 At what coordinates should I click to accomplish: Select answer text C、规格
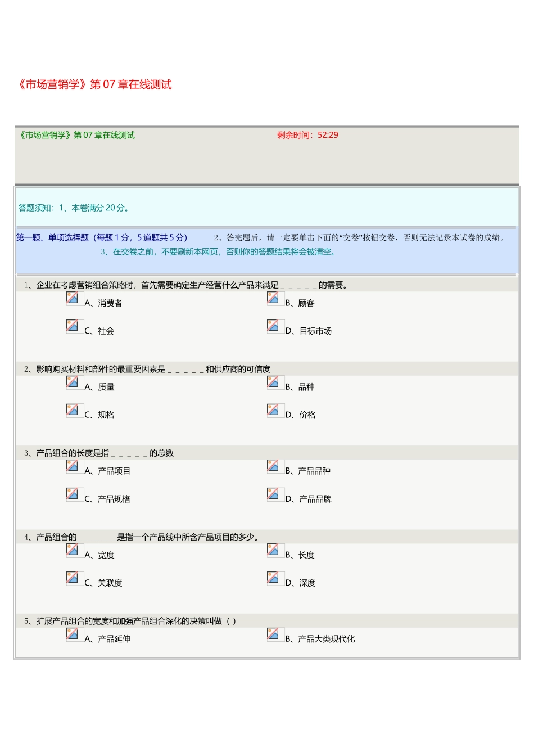tap(99, 415)
